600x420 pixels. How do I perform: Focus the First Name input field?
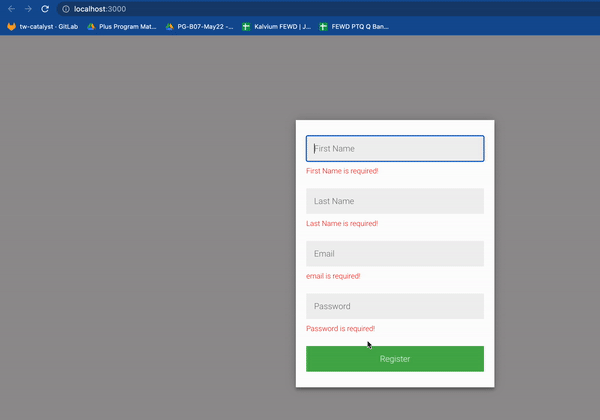click(395, 148)
